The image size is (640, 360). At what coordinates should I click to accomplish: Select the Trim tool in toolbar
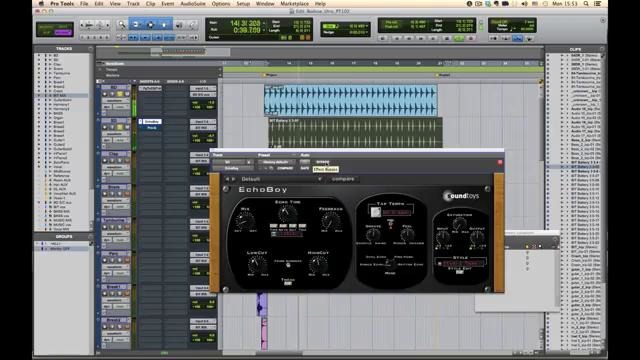(136, 25)
